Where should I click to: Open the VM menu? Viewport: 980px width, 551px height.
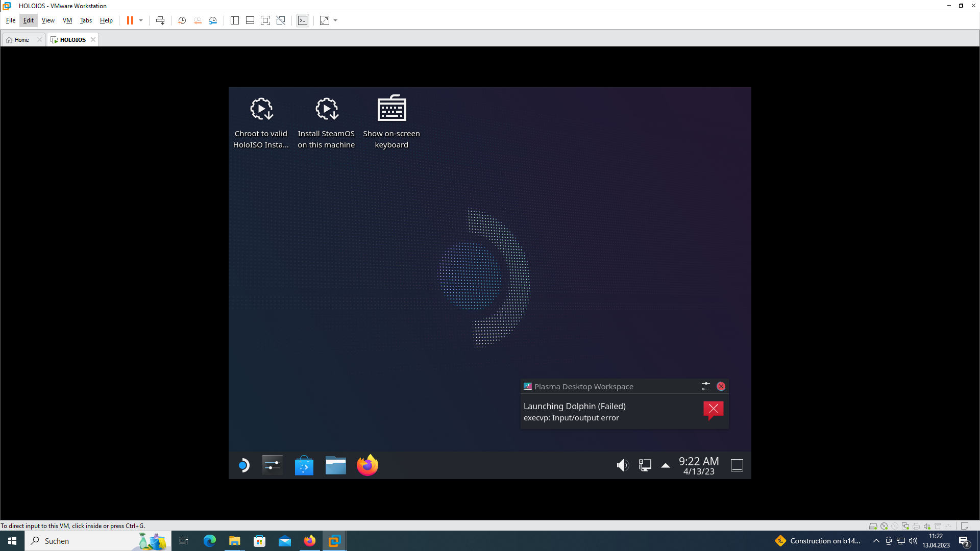click(67, 20)
